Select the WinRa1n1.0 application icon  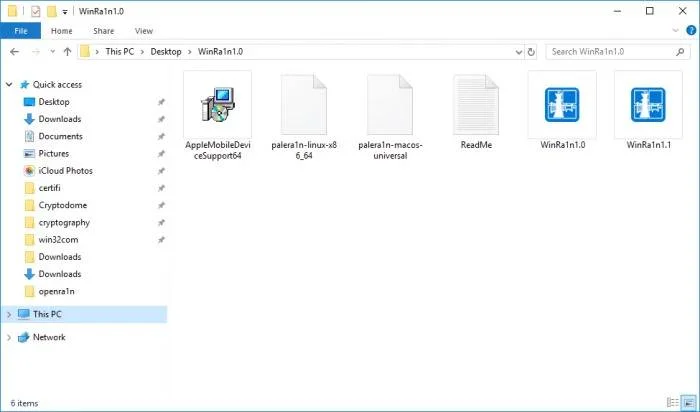coord(562,105)
